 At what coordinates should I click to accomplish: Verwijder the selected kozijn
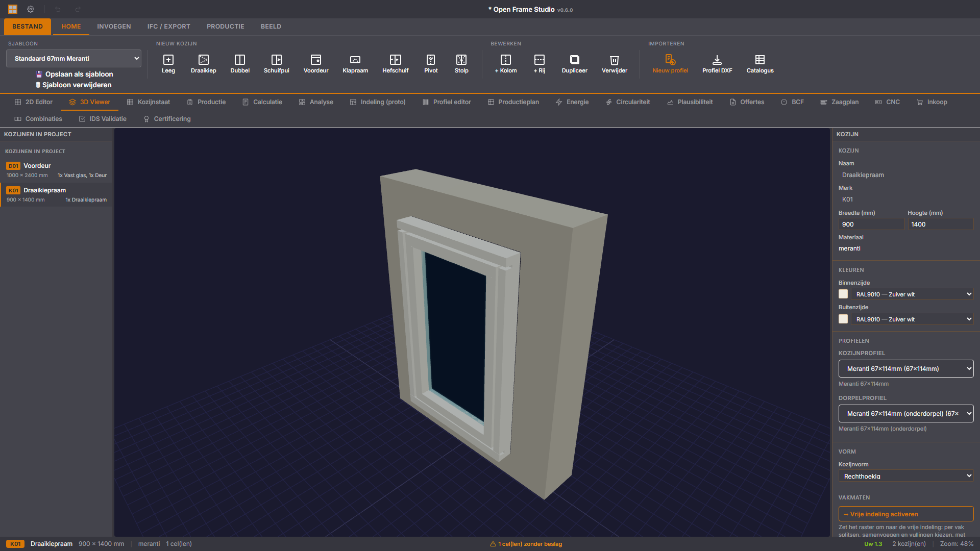click(x=614, y=64)
